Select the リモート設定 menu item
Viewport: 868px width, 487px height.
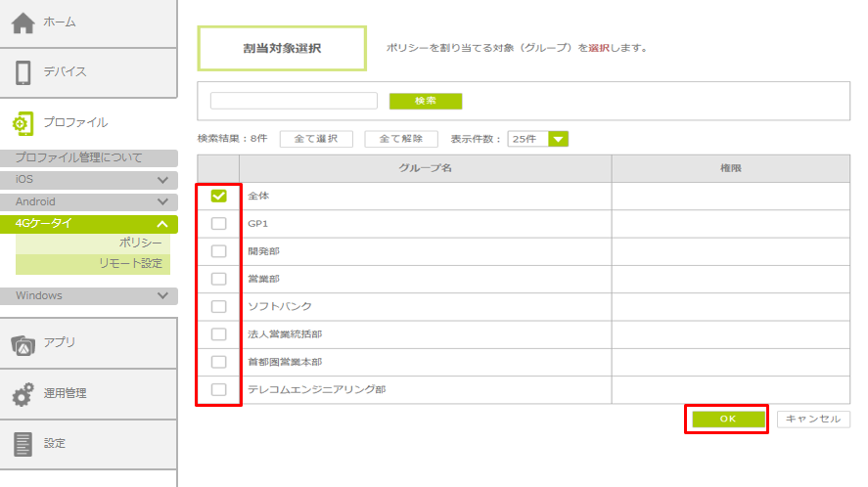tap(130, 263)
